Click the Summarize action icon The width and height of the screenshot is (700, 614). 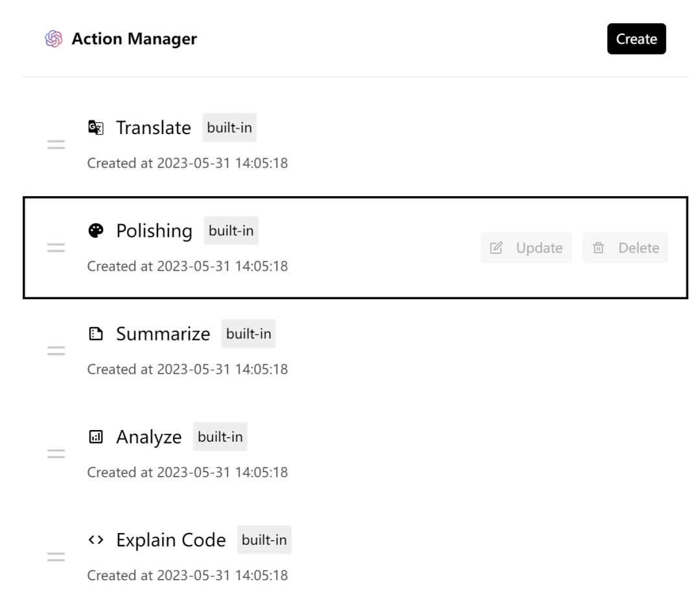point(95,334)
